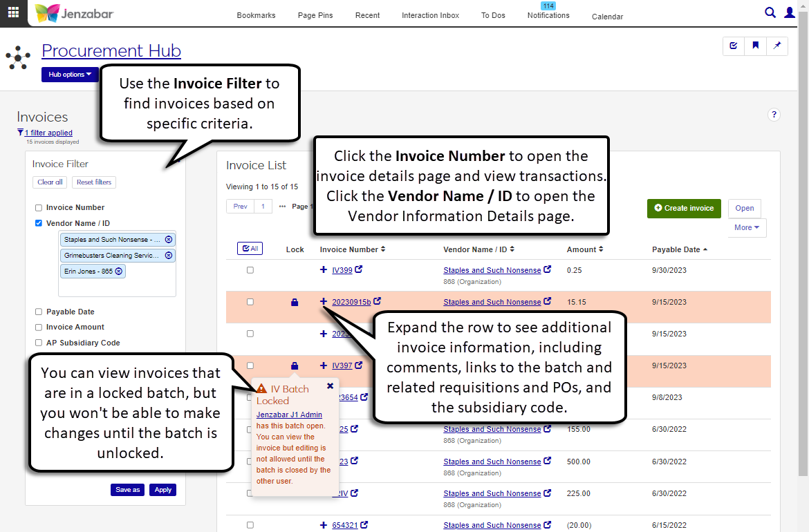Enable the Invoice Amount filter checkbox
Viewport: 809px width, 532px height.
pos(39,327)
